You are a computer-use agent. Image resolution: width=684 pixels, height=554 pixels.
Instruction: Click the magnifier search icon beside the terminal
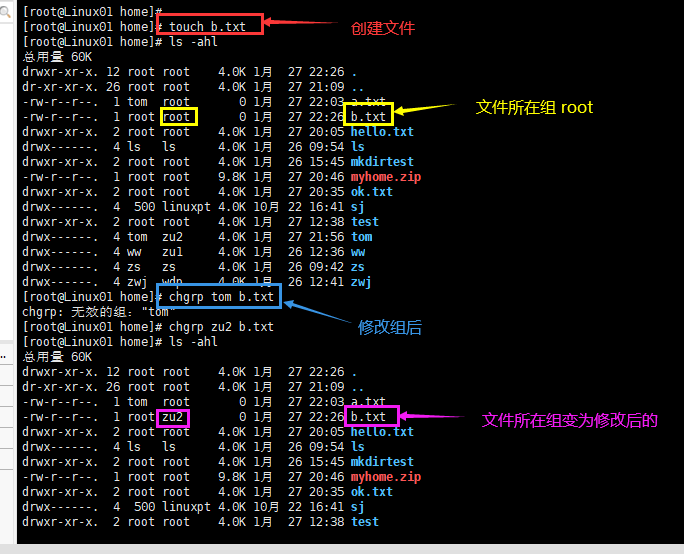(5, 11)
